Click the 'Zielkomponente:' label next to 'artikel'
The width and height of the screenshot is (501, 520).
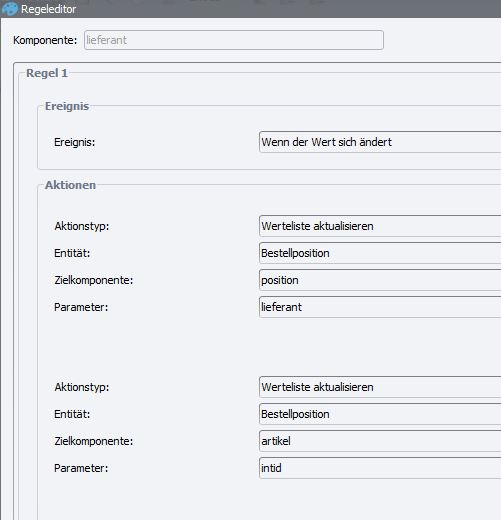(x=94, y=441)
